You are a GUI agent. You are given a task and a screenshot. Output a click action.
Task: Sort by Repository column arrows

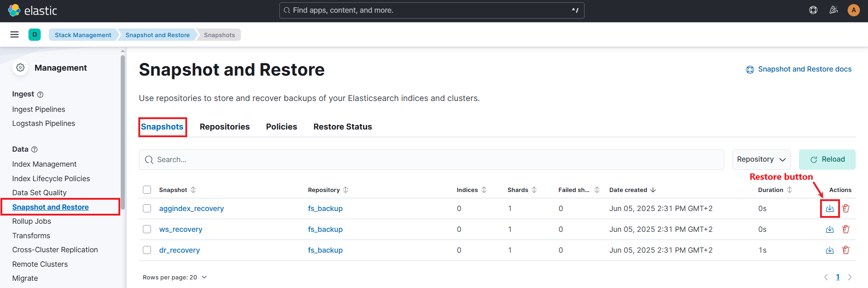pos(346,190)
